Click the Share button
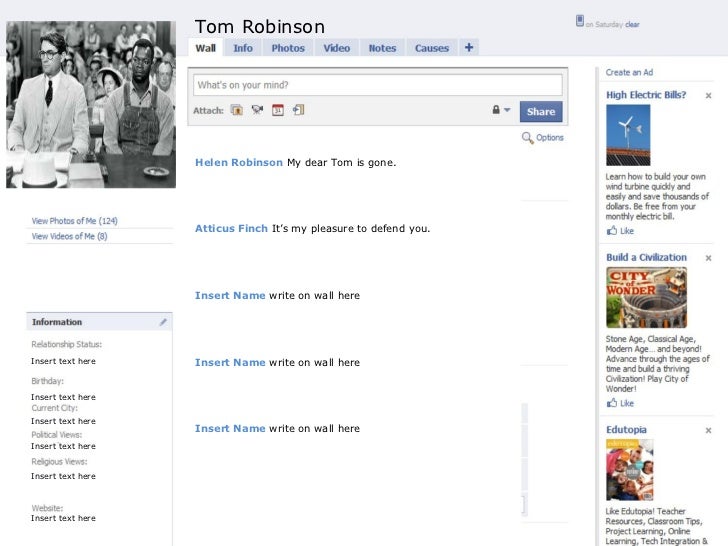Screen dimensions: 728x546 pos(541,111)
